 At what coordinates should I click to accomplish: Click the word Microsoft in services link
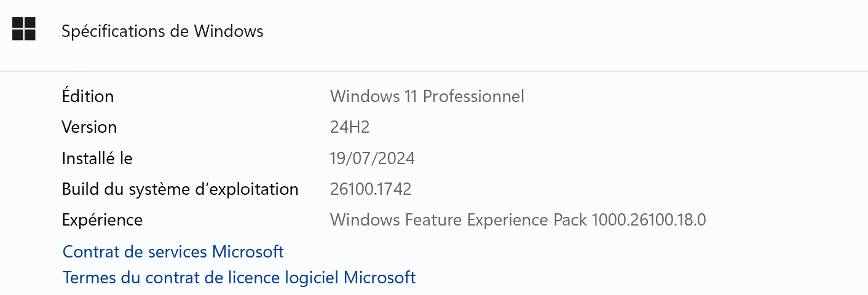[248, 251]
